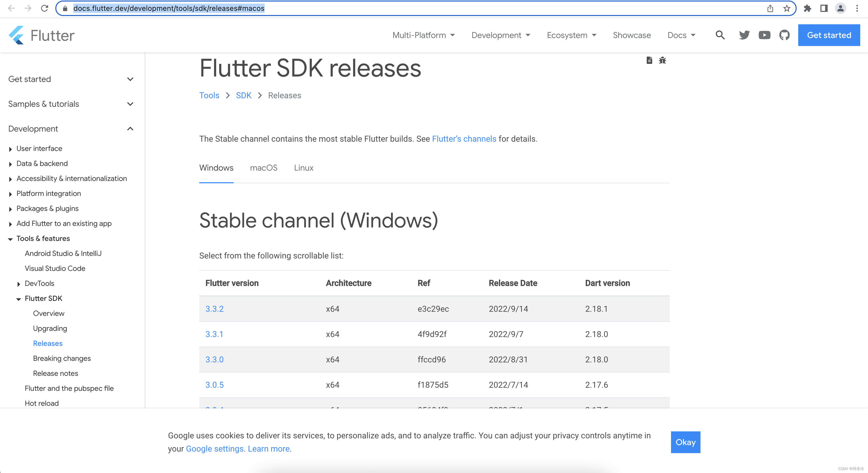This screenshot has height=473, width=868.
Task: Open the Development dropdown in top nav
Action: [x=501, y=35]
